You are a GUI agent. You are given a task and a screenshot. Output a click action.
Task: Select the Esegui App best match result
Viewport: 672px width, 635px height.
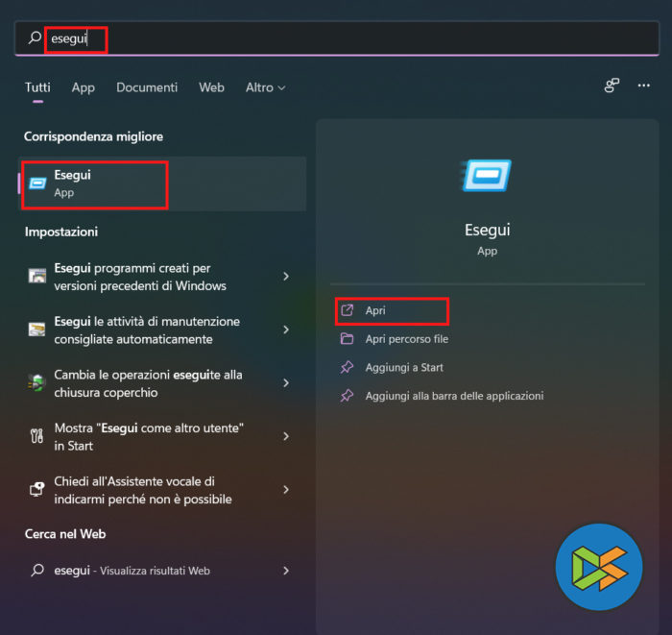click(x=162, y=183)
